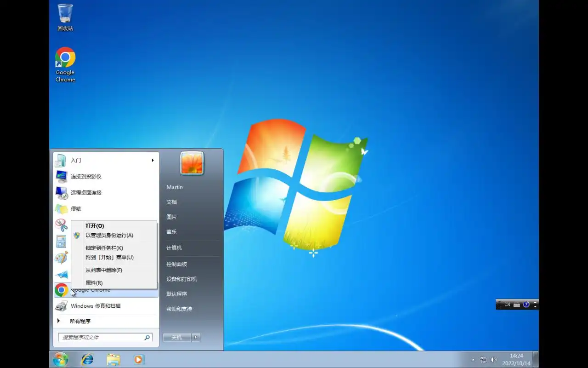
Task: Open 帮助和支持
Action: (180, 309)
